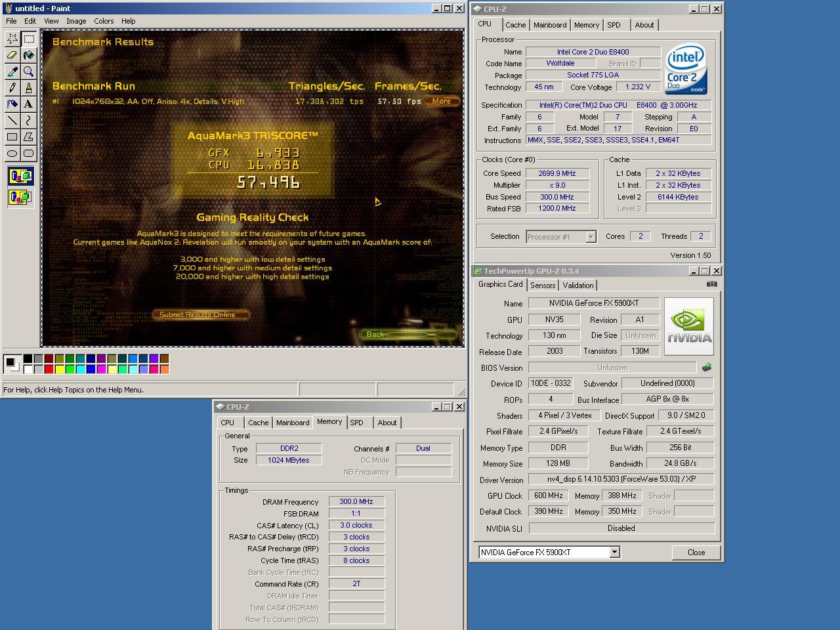Open SPD tab in upper CPU-Z window
This screenshot has height=630, width=840.
pyautogui.click(x=614, y=25)
